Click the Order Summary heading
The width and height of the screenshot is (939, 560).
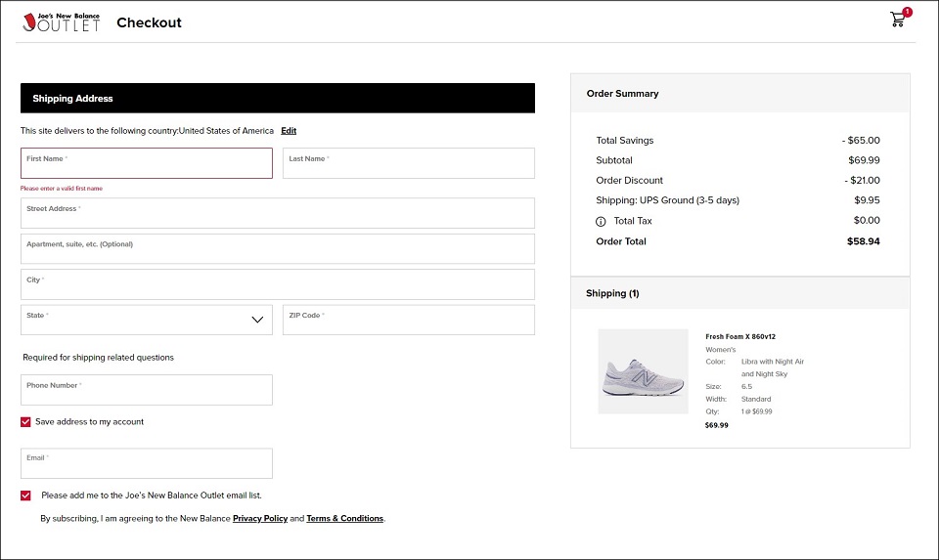[x=623, y=94]
